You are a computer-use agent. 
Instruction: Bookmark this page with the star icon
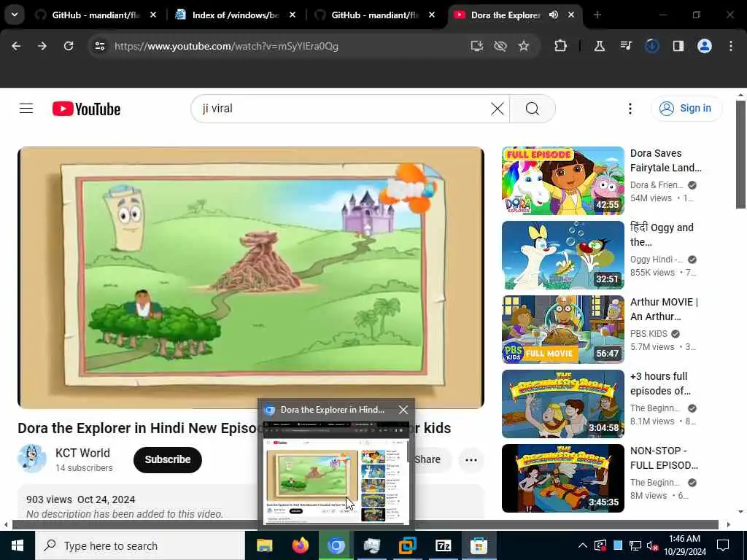point(524,46)
